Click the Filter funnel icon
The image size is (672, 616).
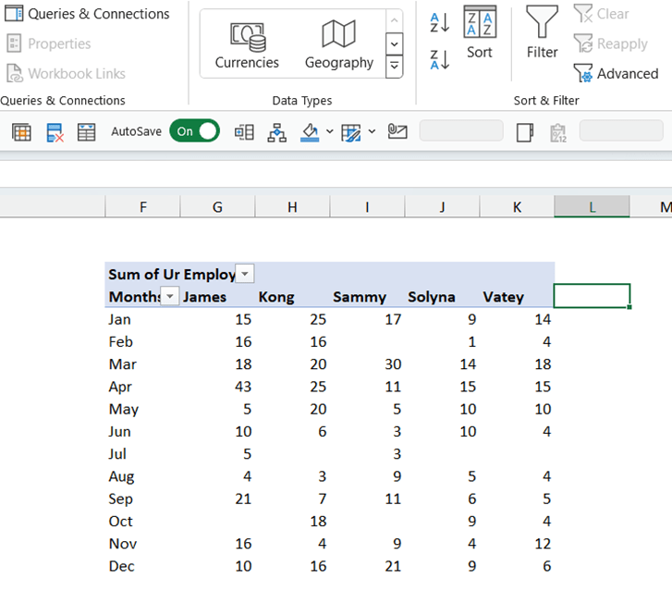[542, 33]
